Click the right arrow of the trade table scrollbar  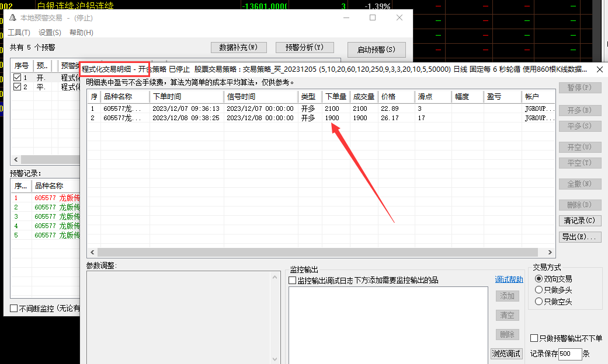coord(550,252)
